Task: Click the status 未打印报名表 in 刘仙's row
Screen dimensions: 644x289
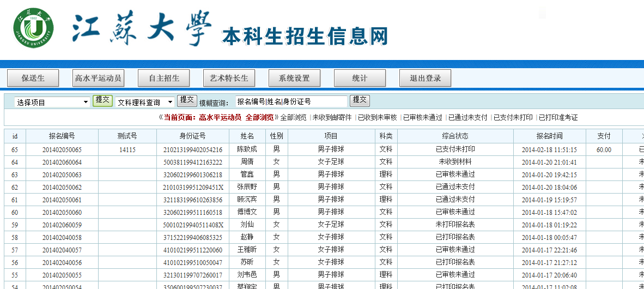Action: point(455,225)
